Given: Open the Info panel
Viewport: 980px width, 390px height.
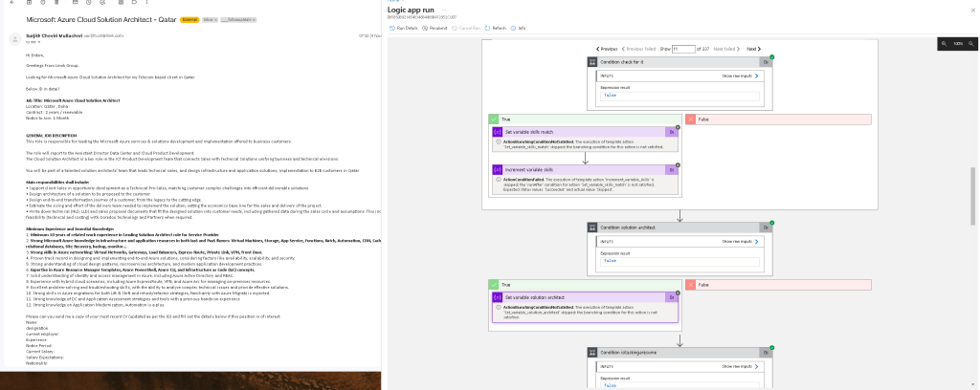Looking at the screenshot, I should coord(518,28).
